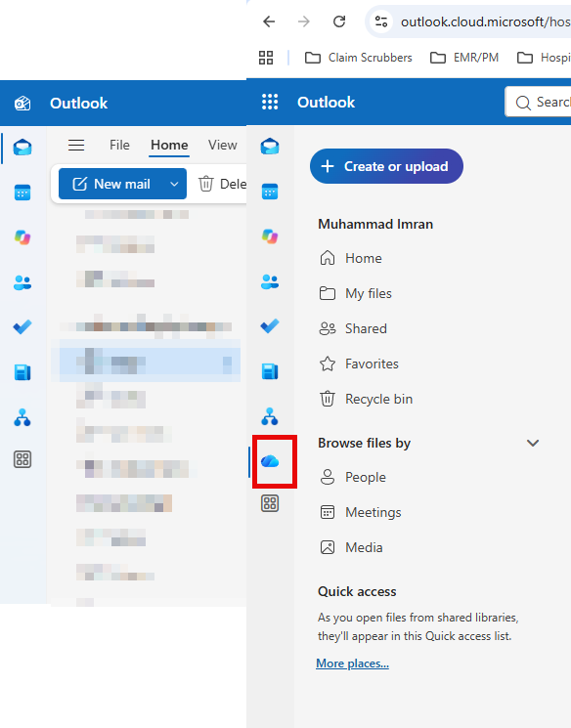
Task: Click the browser Forward arrow
Action: point(304,21)
